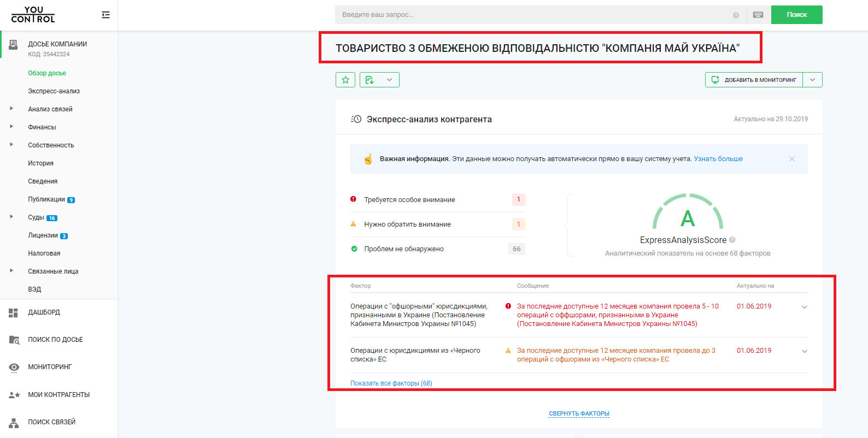This screenshot has height=438, width=868.
Task: Open Дашборд from the sidebar
Action: [44, 312]
